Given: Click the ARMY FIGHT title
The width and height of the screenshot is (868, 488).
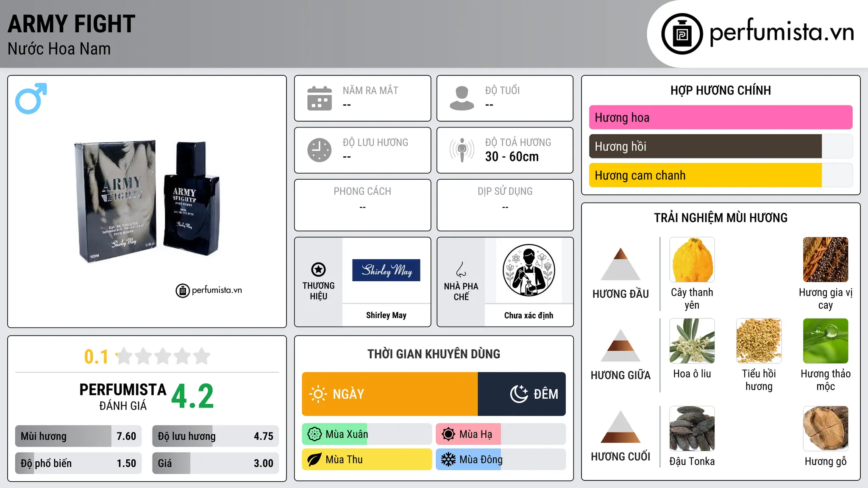Looking at the screenshot, I should (72, 24).
